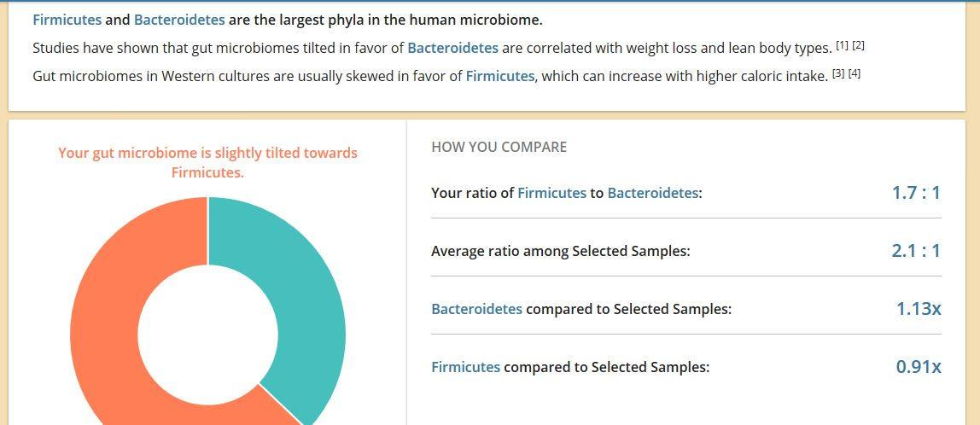The image size is (980, 425).
Task: Click Firmicutes link in your ratio row
Action: coord(551,193)
